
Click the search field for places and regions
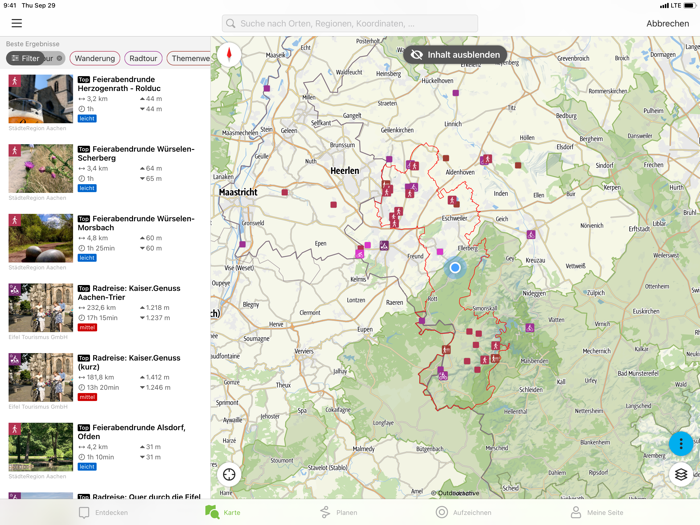350,23
